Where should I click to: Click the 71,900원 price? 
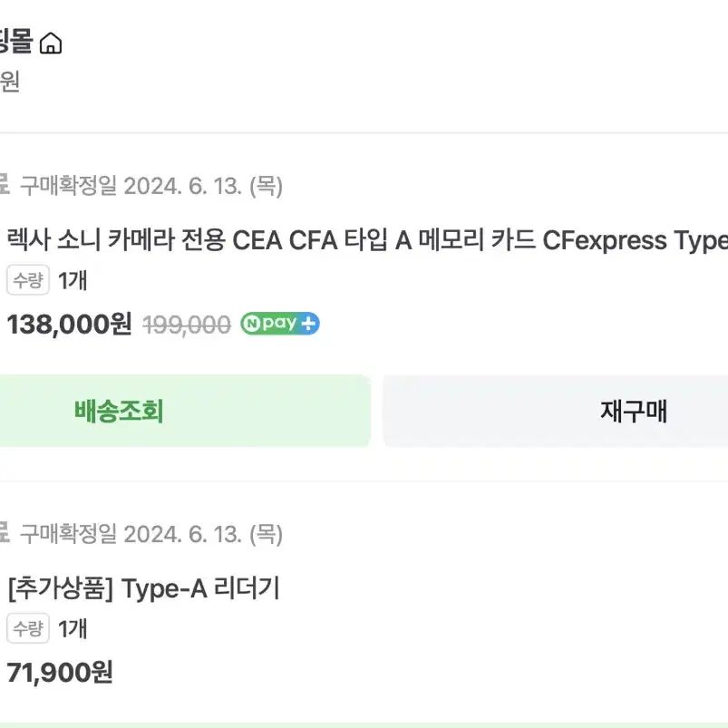pos(60,673)
